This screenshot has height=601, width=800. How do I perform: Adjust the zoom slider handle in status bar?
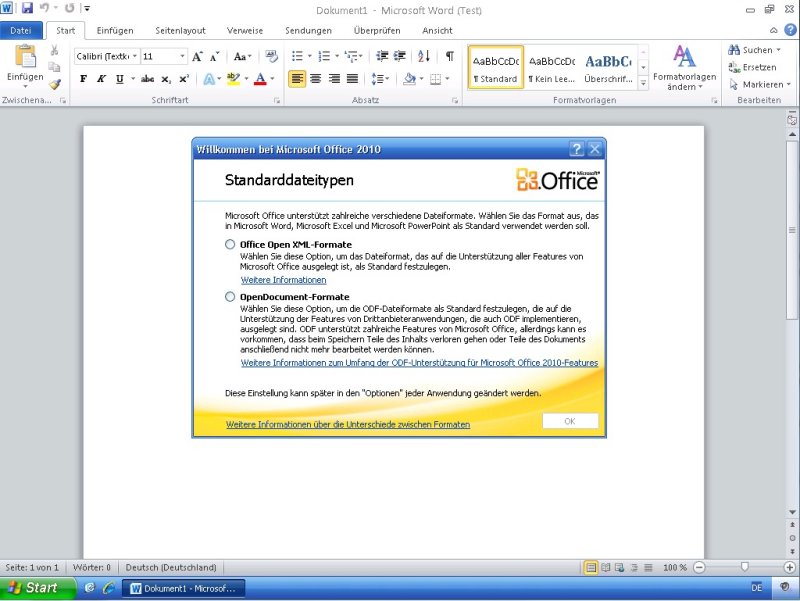click(x=745, y=567)
